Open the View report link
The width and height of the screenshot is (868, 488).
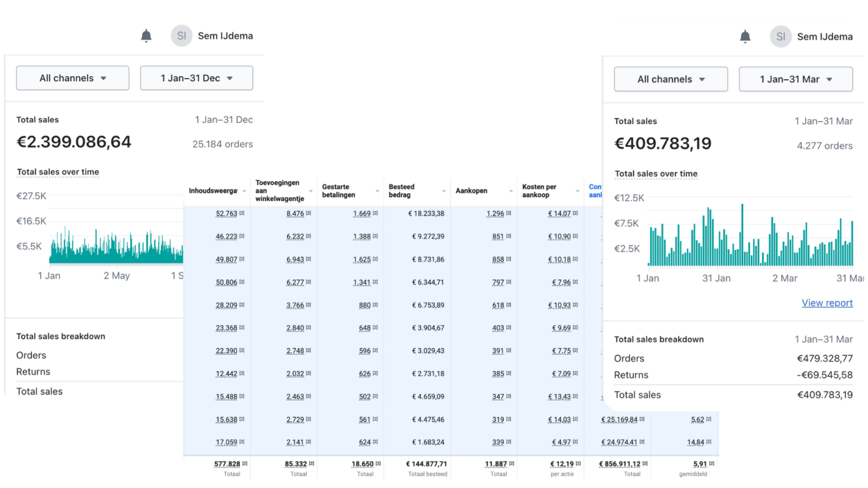[x=827, y=303]
